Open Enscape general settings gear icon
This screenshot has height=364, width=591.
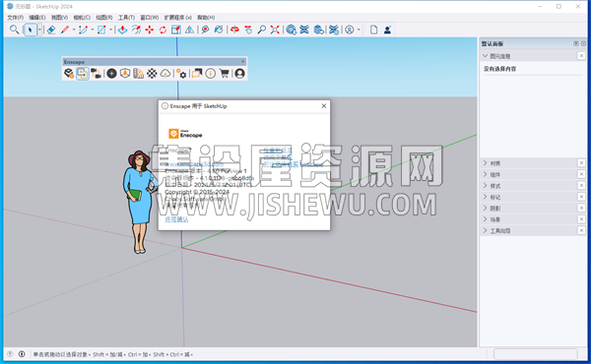pos(181,73)
